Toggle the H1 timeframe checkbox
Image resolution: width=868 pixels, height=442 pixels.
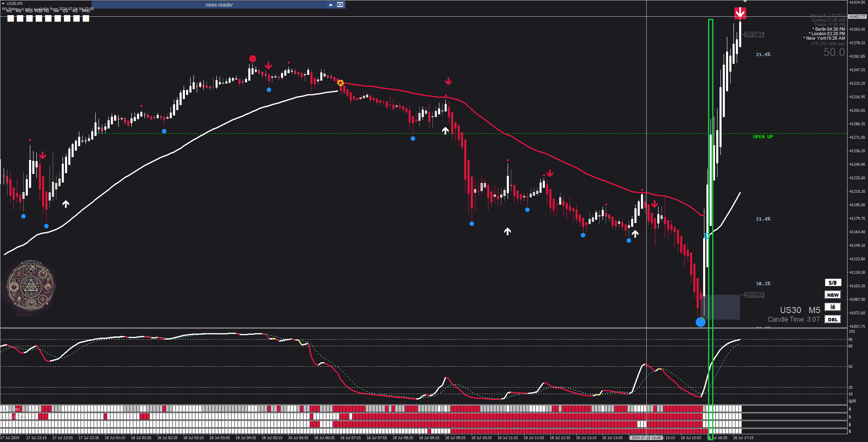click(x=48, y=18)
